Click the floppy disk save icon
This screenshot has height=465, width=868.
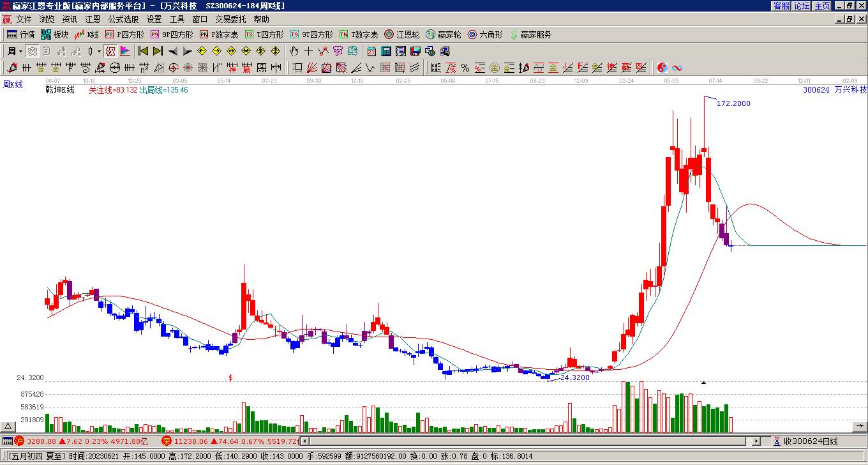(415, 51)
